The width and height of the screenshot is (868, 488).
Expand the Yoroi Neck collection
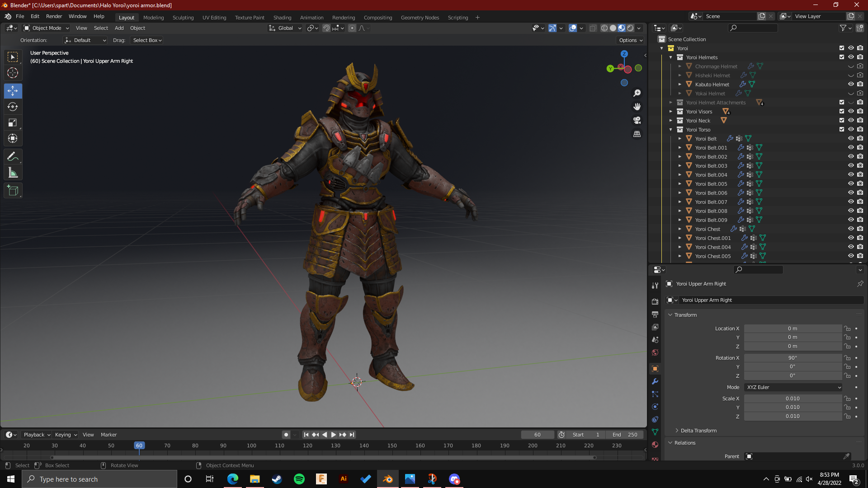tap(671, 121)
